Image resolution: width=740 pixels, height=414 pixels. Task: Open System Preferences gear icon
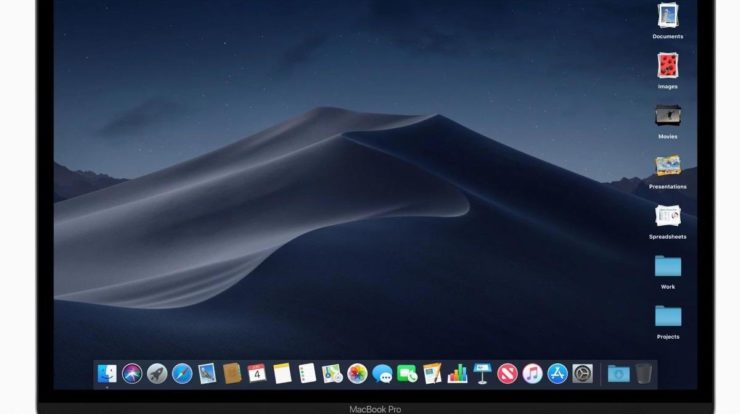[x=583, y=374]
